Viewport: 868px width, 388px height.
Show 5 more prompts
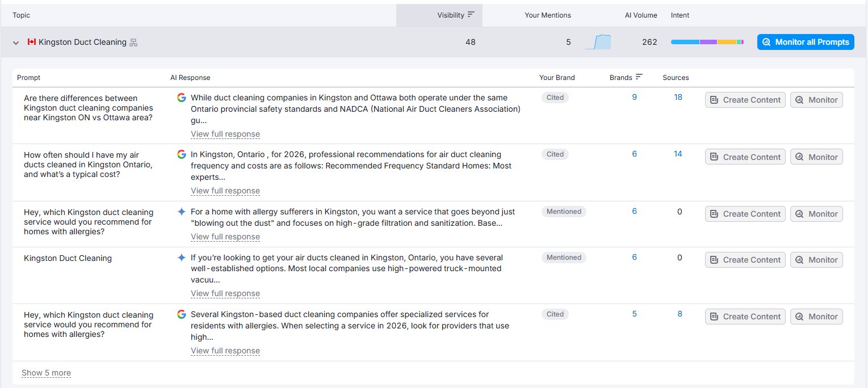tap(46, 373)
